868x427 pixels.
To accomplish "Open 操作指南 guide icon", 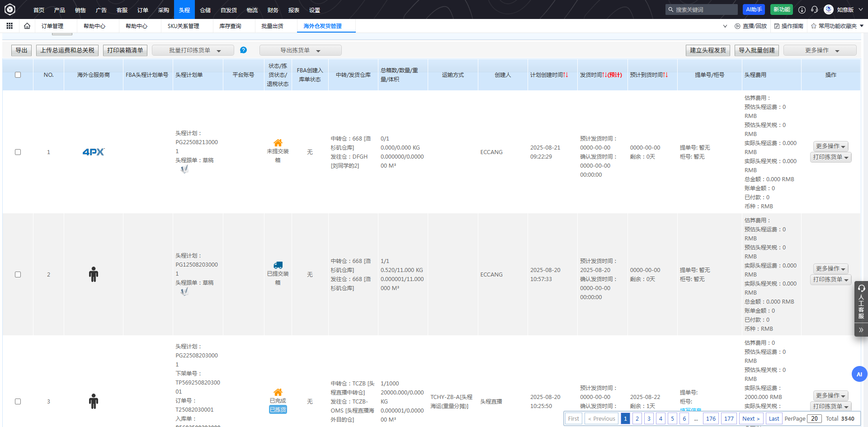I will coord(777,26).
